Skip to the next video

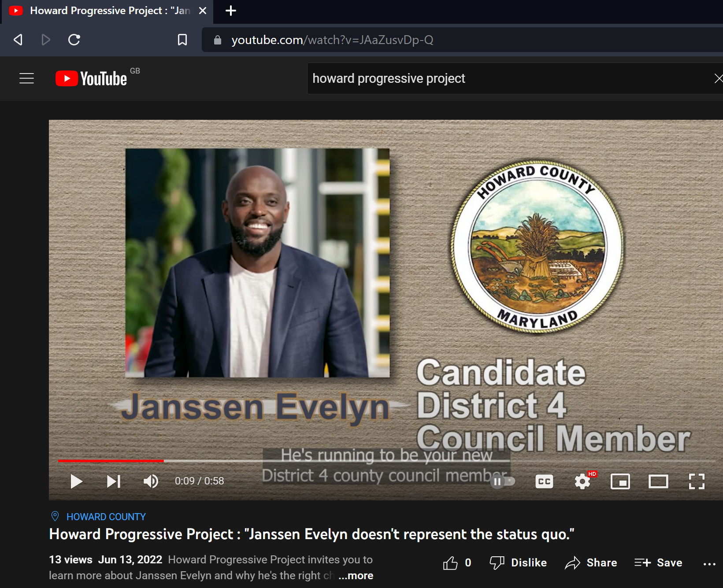click(x=114, y=481)
